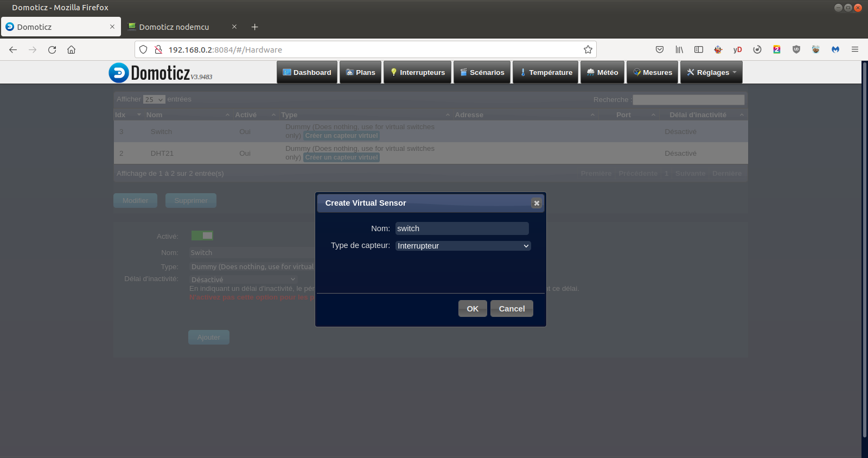This screenshot has height=458, width=868.
Task: Open the Type de capteur dropdown
Action: [x=463, y=246]
